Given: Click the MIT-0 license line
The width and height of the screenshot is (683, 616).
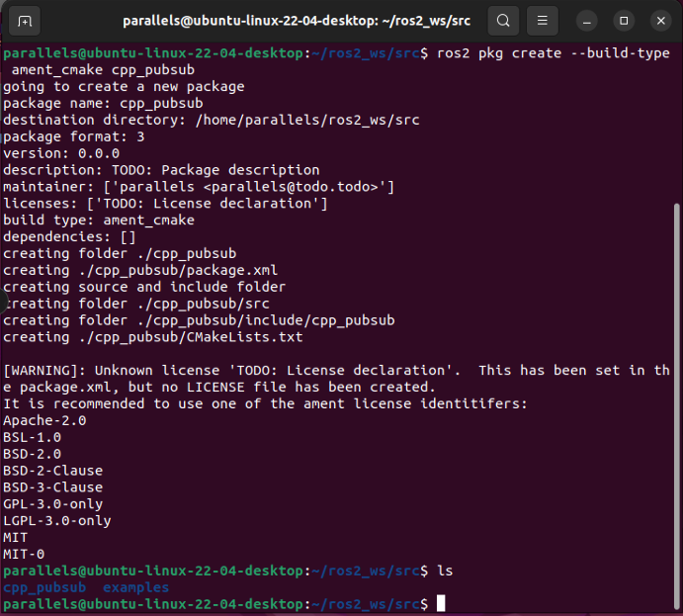Looking at the screenshot, I should (x=24, y=554).
